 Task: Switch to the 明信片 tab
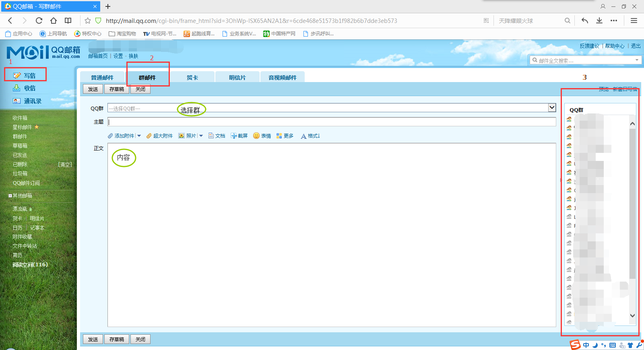[237, 77]
